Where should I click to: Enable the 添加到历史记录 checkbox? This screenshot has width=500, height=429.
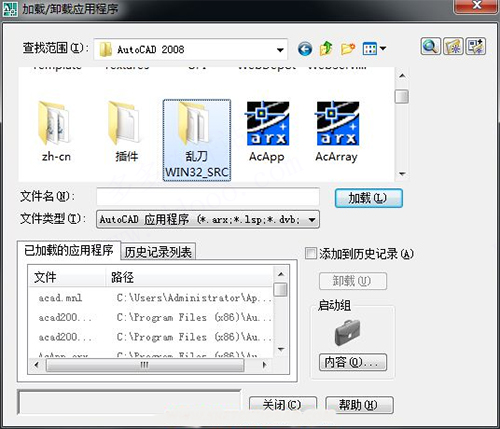[x=310, y=253]
